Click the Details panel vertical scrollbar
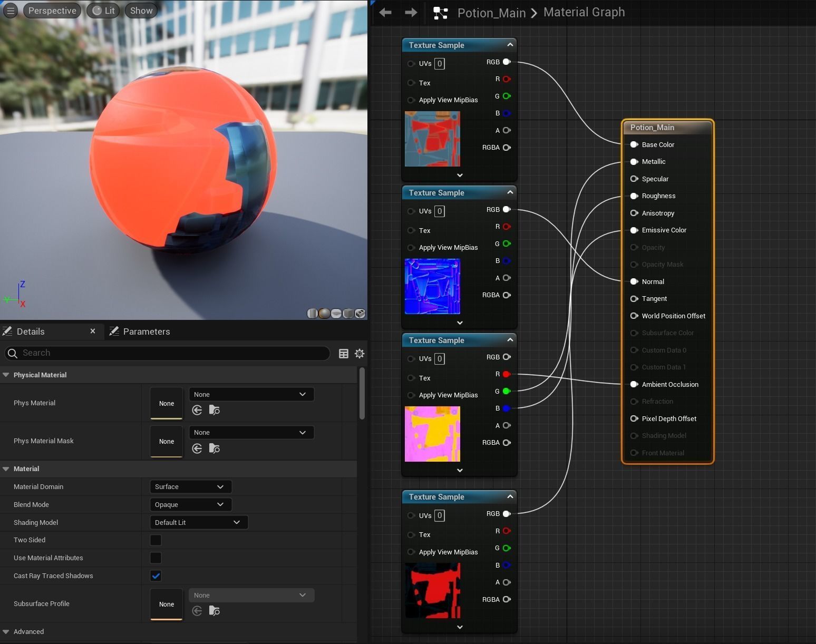 [362, 393]
